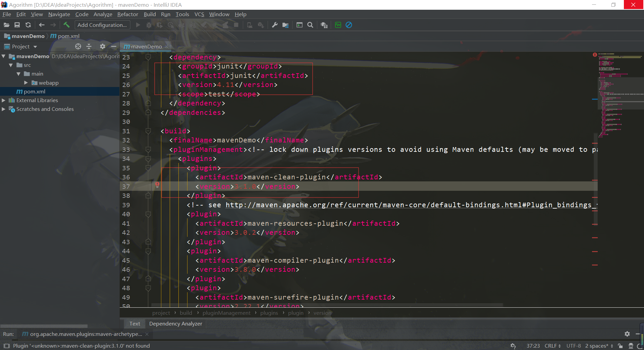Click the error indicator at top of editor scrollbar

[595, 55]
